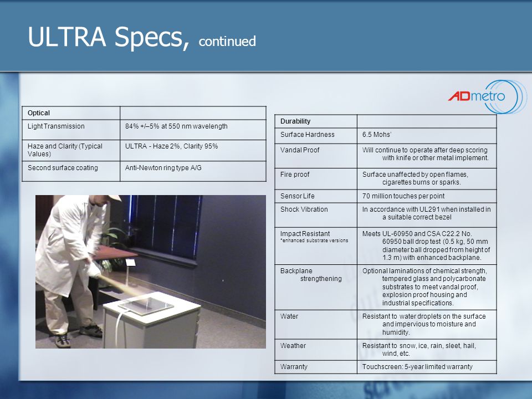This screenshot has height=399, width=532.
Task: Click '84% +/–5% at 550 nm wavelength'
Action: pos(176,126)
